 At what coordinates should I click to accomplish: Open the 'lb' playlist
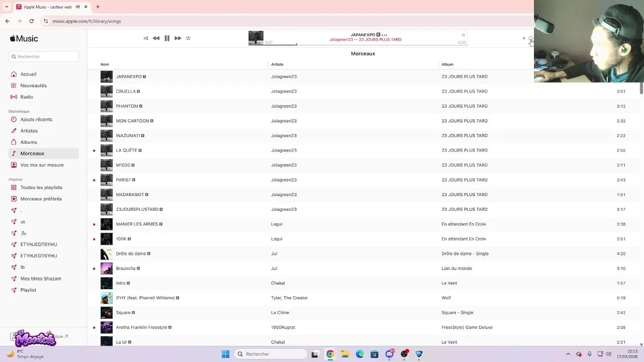[23, 267]
